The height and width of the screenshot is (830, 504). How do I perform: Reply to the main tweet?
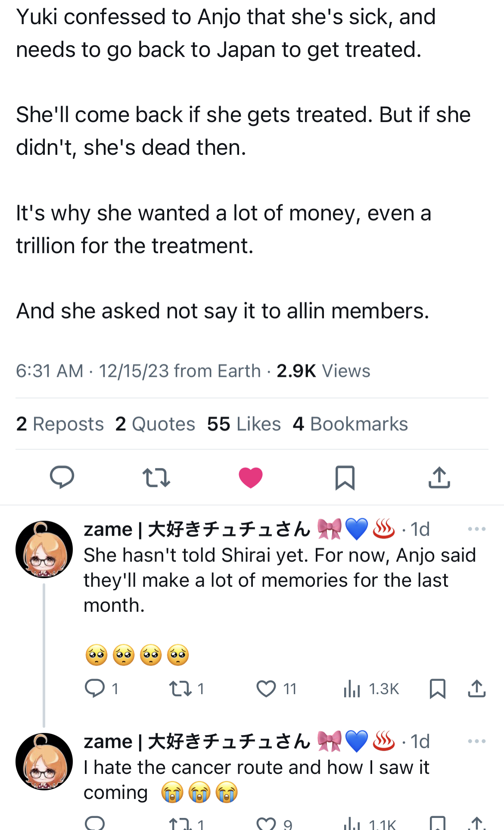point(62,477)
